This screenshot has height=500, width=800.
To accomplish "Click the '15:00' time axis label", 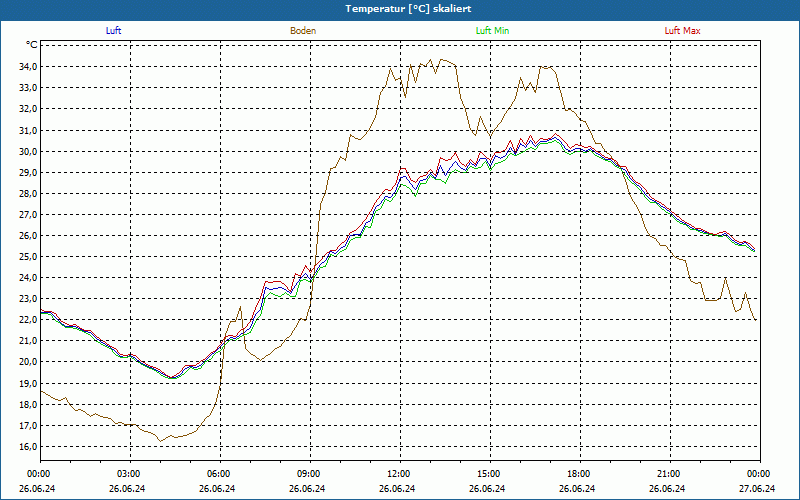I will tap(488, 474).
